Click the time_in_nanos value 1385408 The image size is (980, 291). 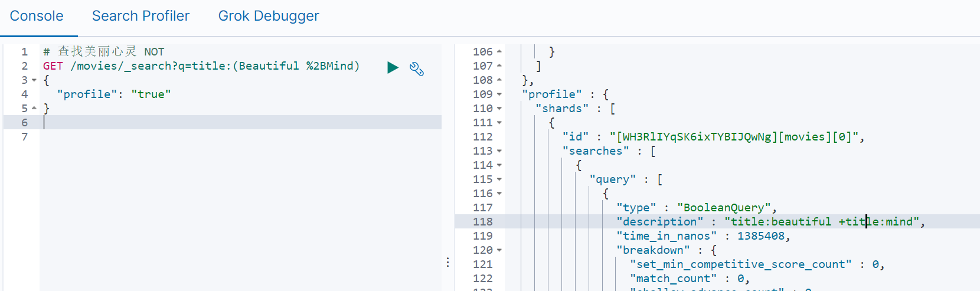(760, 236)
